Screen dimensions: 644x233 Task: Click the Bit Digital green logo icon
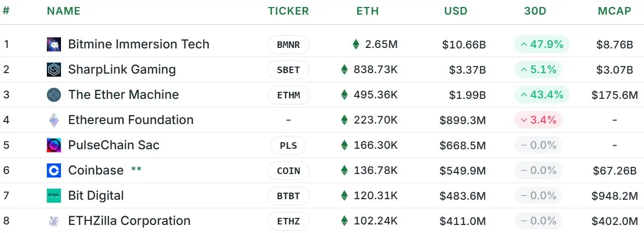[x=54, y=196]
